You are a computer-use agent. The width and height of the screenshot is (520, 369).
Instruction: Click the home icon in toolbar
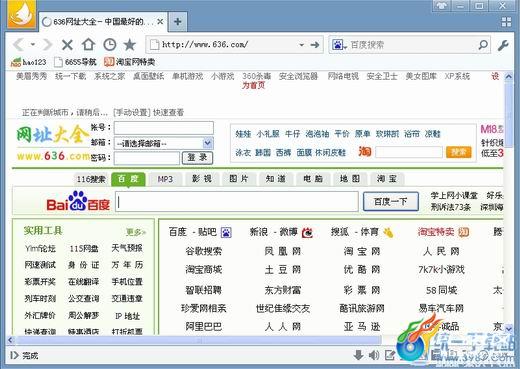click(x=88, y=44)
